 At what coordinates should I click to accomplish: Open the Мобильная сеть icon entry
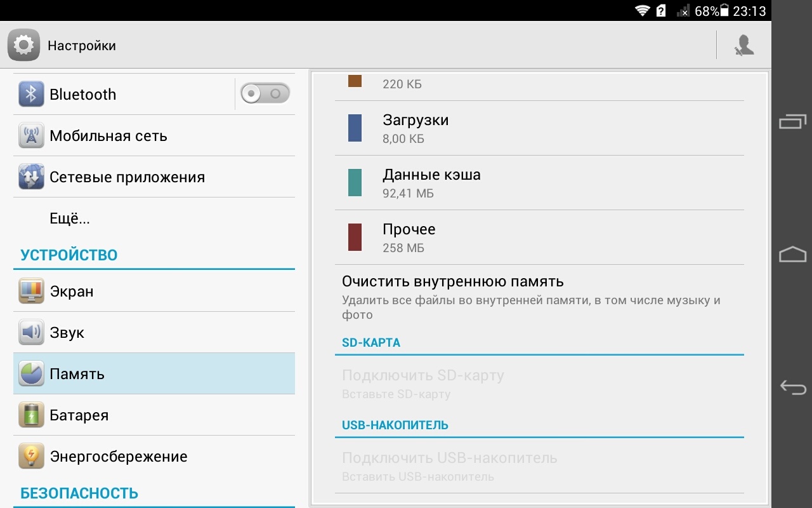pyautogui.click(x=31, y=136)
